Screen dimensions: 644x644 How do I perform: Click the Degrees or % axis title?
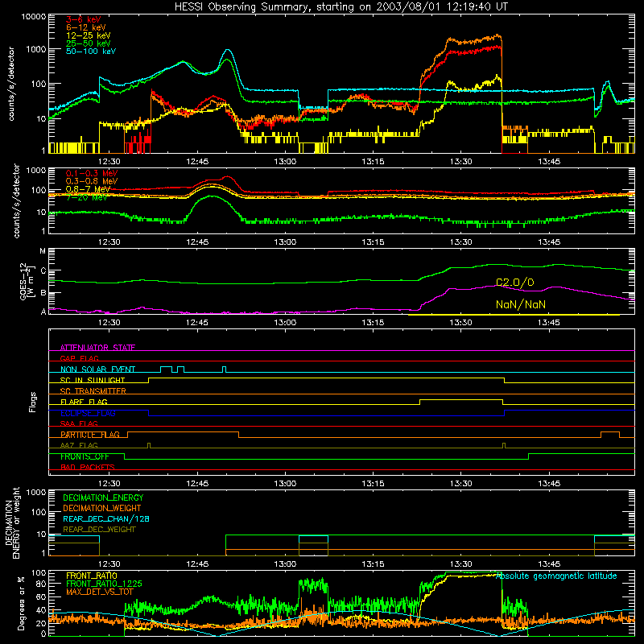[x=21, y=604]
